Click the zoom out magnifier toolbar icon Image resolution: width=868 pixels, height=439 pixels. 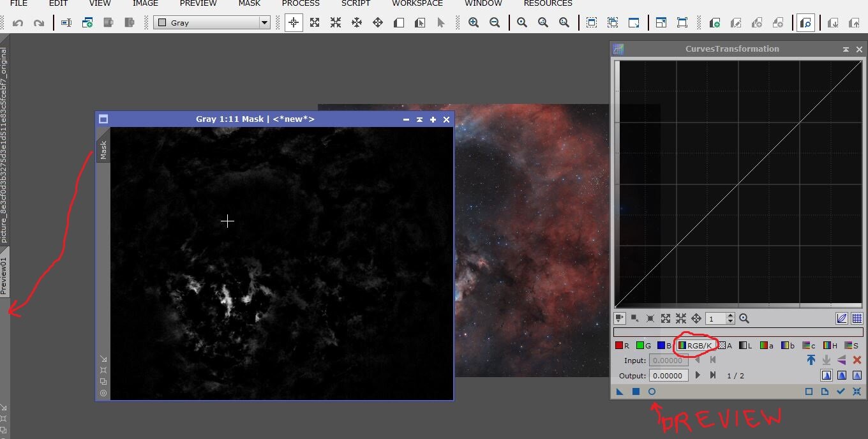click(495, 23)
